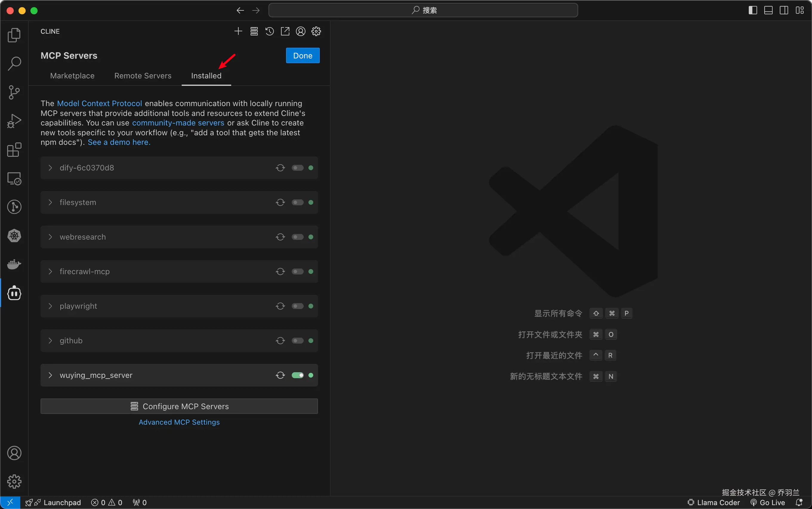Open Extensions view in activity bar
This screenshot has width=812, height=509.
coord(14,150)
